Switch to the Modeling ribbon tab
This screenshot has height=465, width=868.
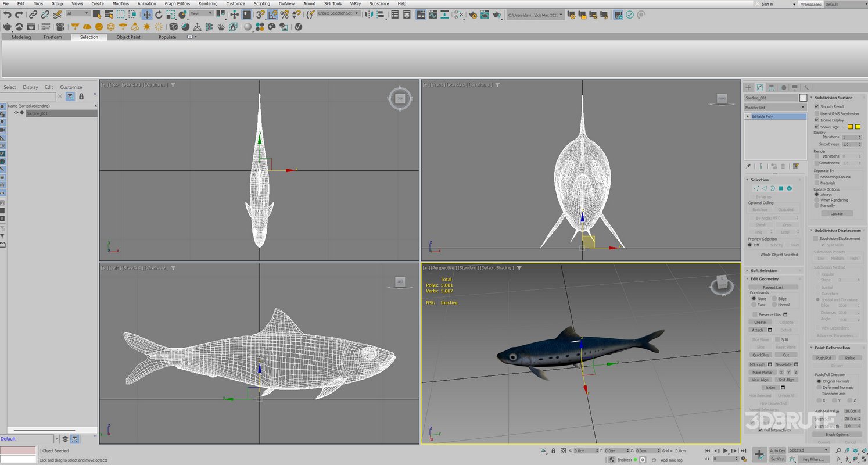pyautogui.click(x=20, y=37)
